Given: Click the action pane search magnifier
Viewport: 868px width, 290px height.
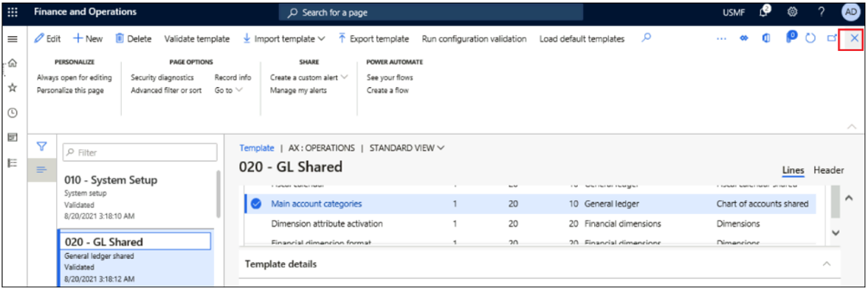Looking at the screenshot, I should [646, 38].
